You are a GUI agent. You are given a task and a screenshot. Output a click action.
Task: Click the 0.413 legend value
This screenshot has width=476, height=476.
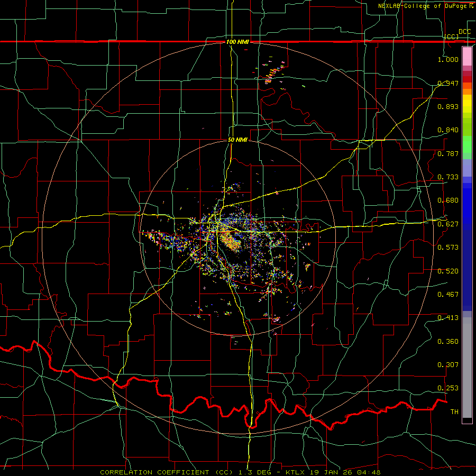(x=448, y=317)
